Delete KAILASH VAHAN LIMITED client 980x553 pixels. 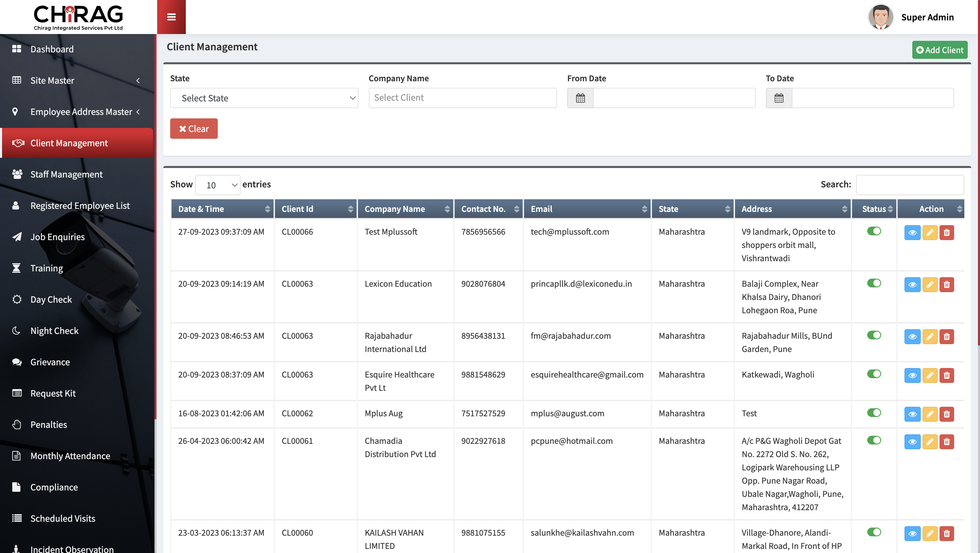(x=947, y=534)
